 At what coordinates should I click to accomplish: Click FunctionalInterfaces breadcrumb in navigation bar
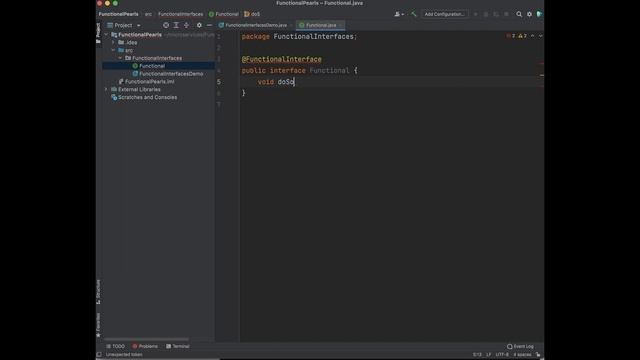(x=180, y=14)
